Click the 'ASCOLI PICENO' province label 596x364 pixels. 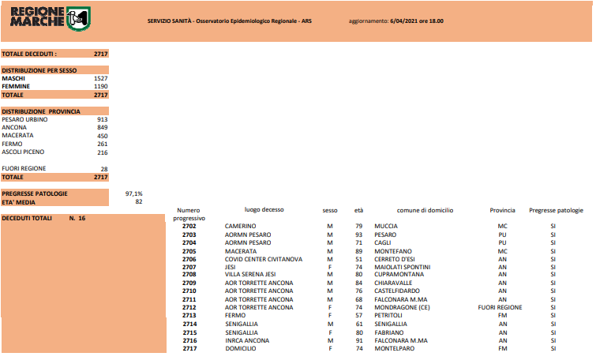(23, 152)
